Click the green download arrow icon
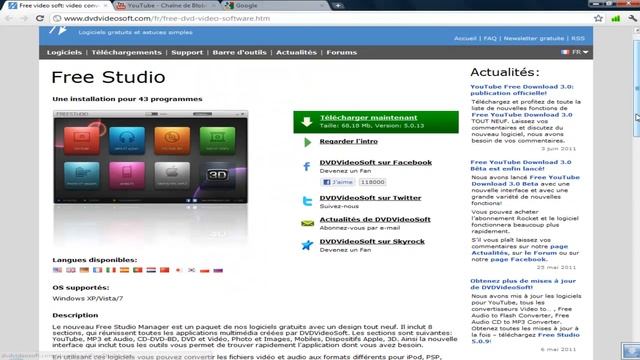The width and height of the screenshot is (640, 360). [x=307, y=122]
